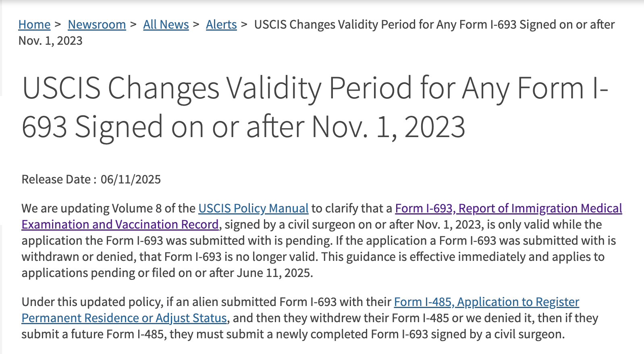The height and width of the screenshot is (354, 644).
Task: Open Form I-485, Application to Register link
Action: point(486,302)
